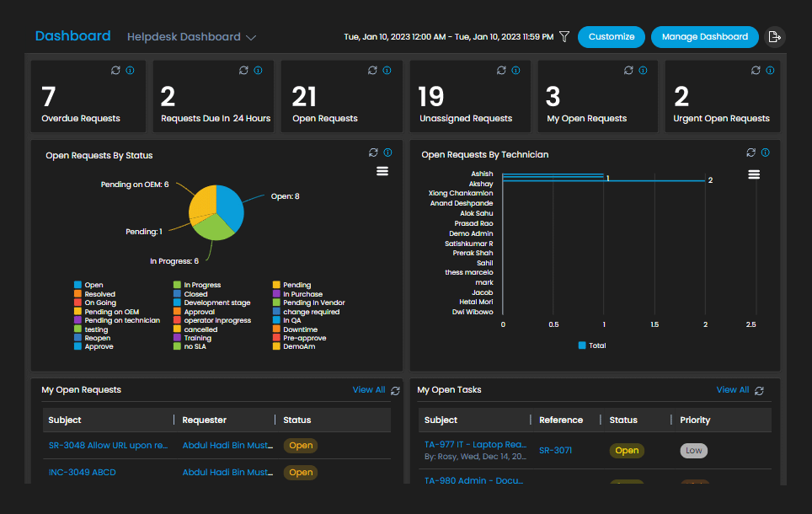This screenshot has width=812, height=514.
Task: Show info for Overdue Requests widget
Action: point(130,70)
